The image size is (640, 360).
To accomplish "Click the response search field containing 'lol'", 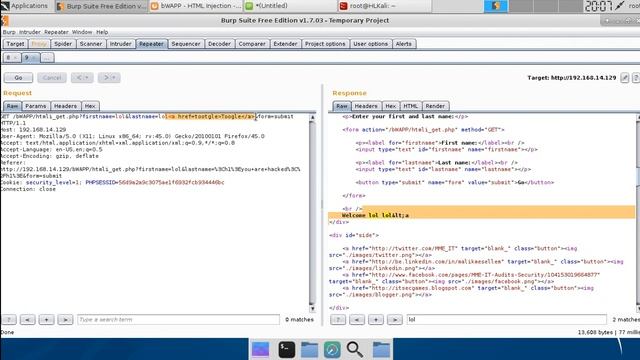I will pos(507,320).
